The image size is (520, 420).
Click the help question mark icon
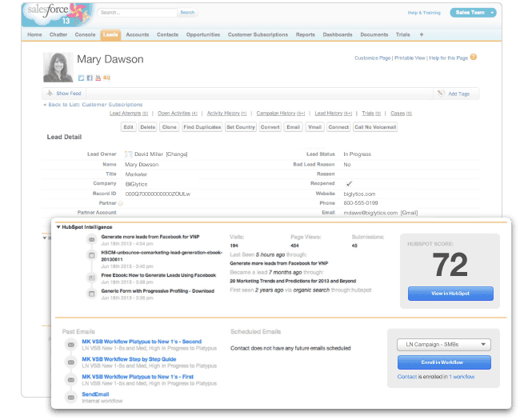[x=474, y=57]
